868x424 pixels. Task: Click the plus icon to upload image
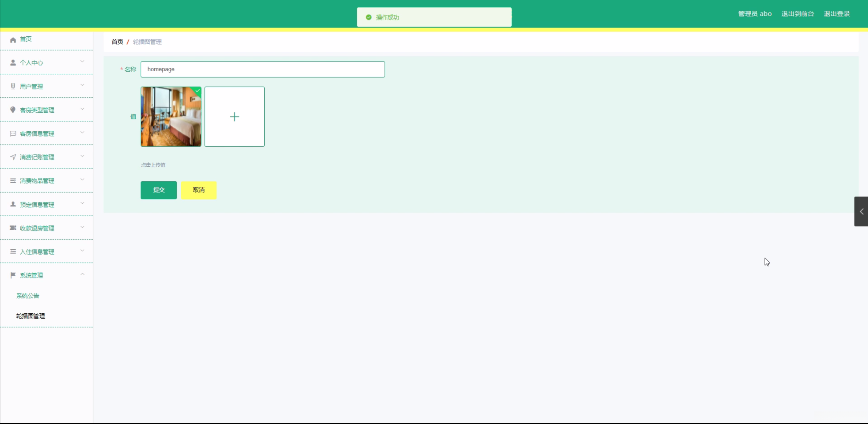[x=234, y=117]
